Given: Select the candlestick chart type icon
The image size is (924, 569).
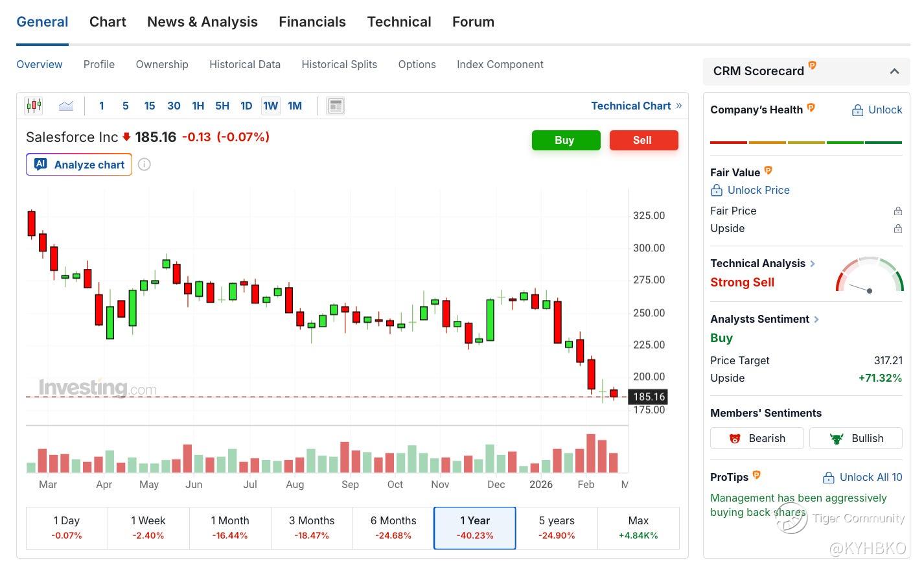Looking at the screenshot, I should point(34,106).
